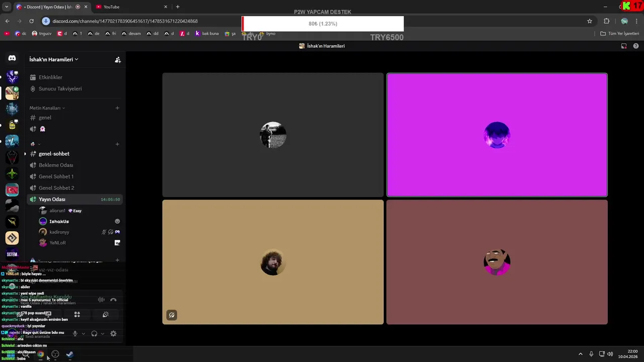Open the SGTEM server in sidebar
Screen dimensions: 644x362
click(12, 254)
